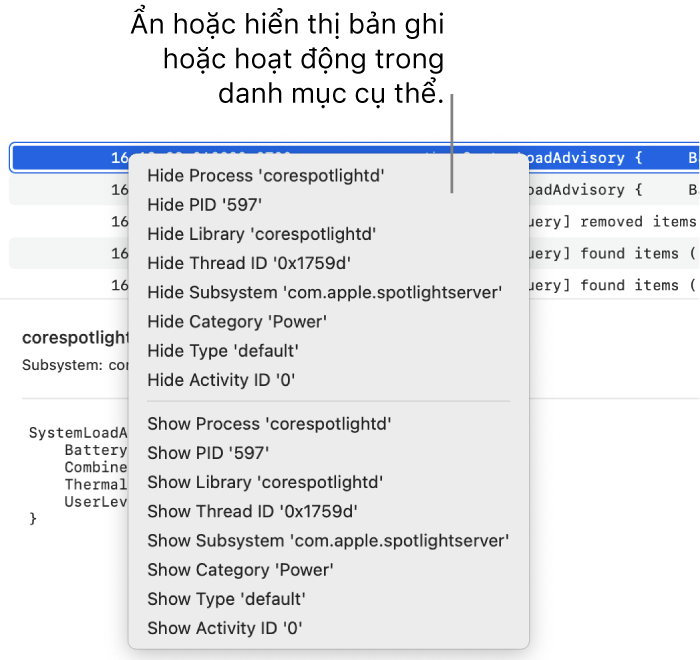
Task: Choose Show Type 'default' item
Action: pyautogui.click(x=226, y=599)
